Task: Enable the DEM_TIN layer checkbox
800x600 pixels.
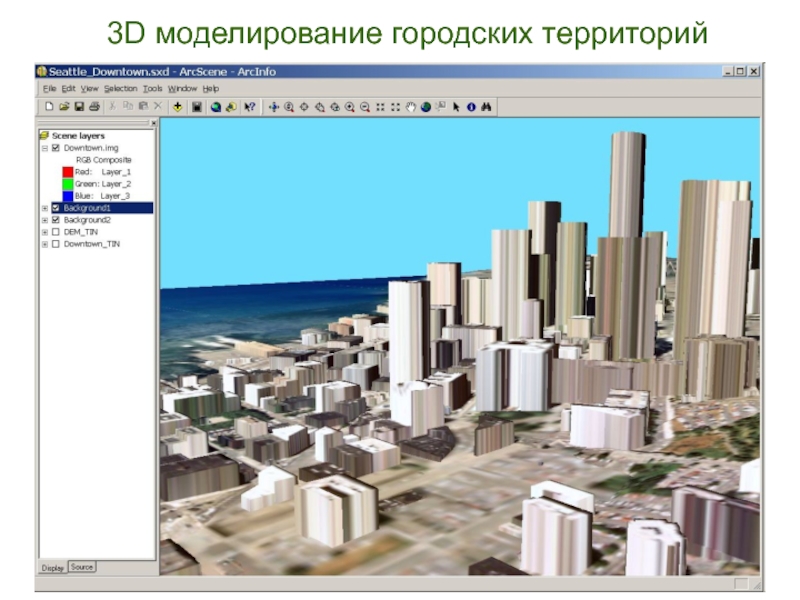Action: tap(56, 232)
